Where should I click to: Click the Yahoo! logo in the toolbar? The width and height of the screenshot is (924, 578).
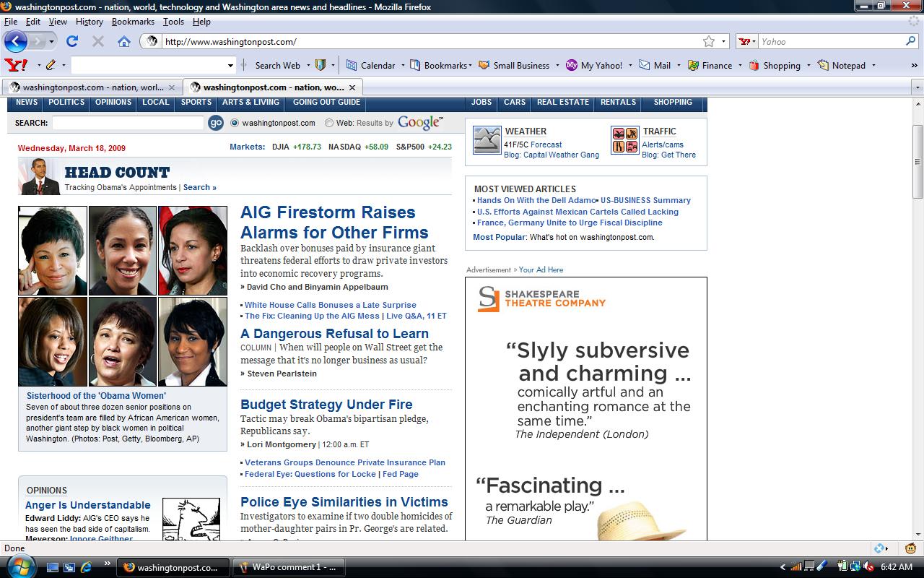16,65
